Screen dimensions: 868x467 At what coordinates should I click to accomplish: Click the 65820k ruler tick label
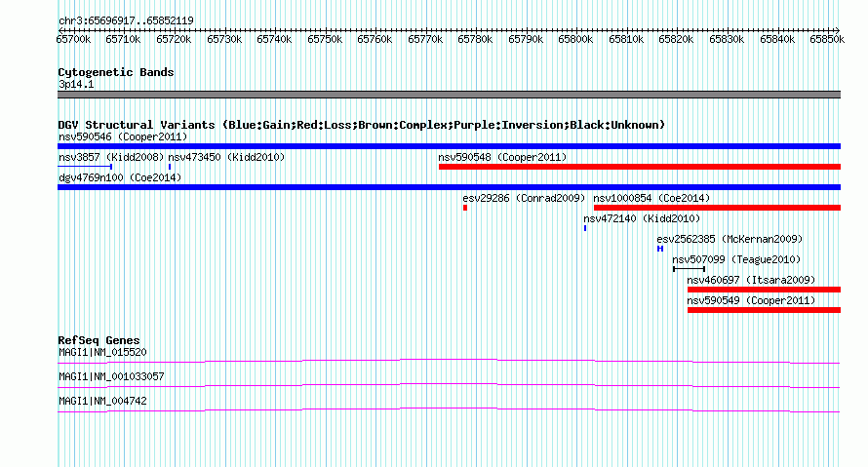(x=676, y=39)
